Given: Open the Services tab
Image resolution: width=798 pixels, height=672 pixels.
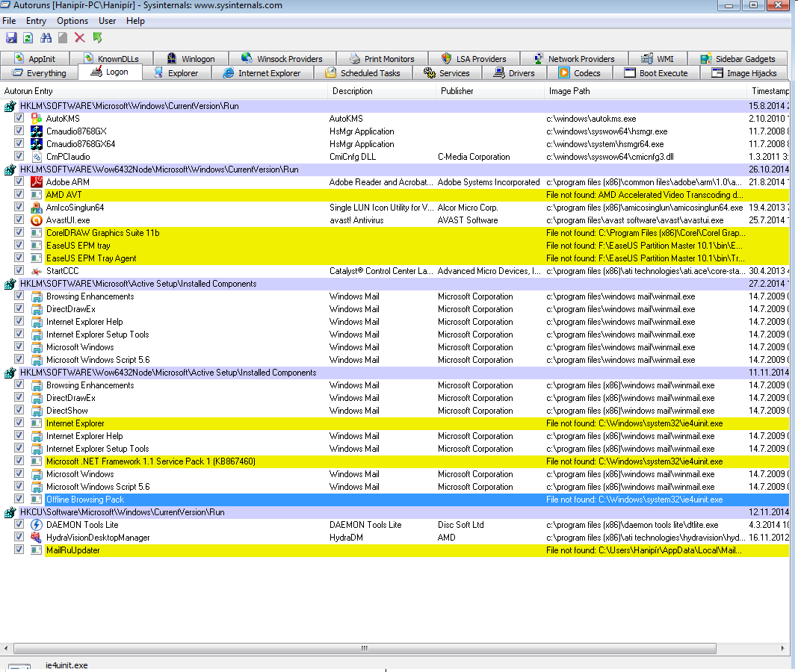Looking at the screenshot, I should pyautogui.click(x=447, y=73).
